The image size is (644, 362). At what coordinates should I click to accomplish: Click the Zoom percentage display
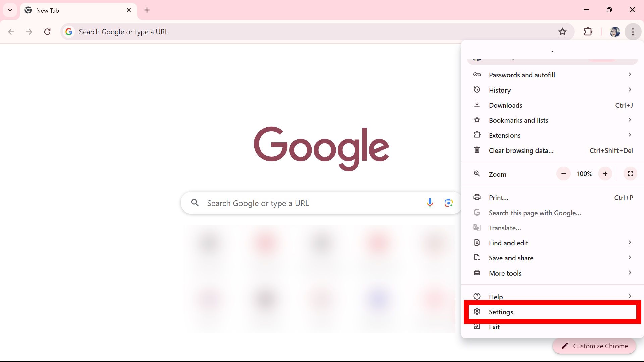(585, 173)
